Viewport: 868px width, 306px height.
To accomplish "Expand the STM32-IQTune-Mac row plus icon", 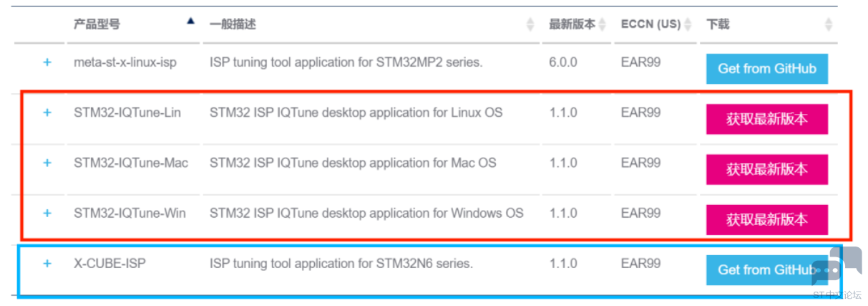I will [47, 163].
